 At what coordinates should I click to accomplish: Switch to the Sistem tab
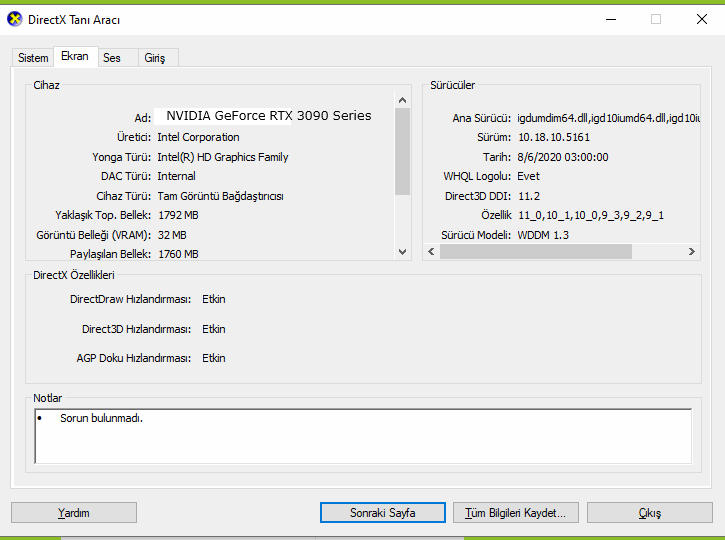pyautogui.click(x=33, y=58)
